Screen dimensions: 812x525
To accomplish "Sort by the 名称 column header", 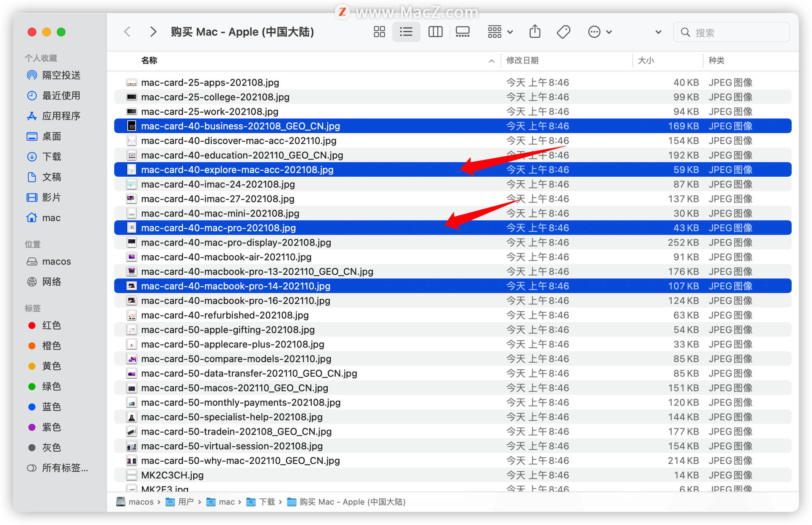I will coord(149,60).
